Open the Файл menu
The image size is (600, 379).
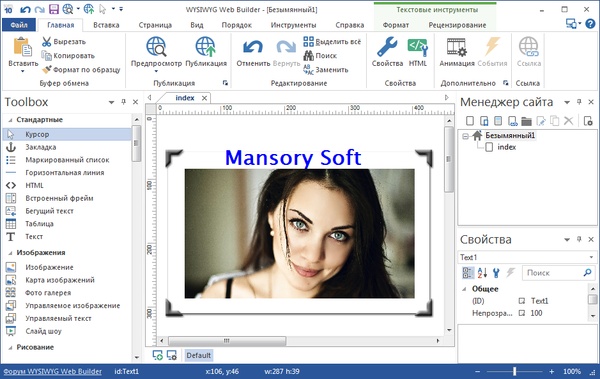click(19, 25)
